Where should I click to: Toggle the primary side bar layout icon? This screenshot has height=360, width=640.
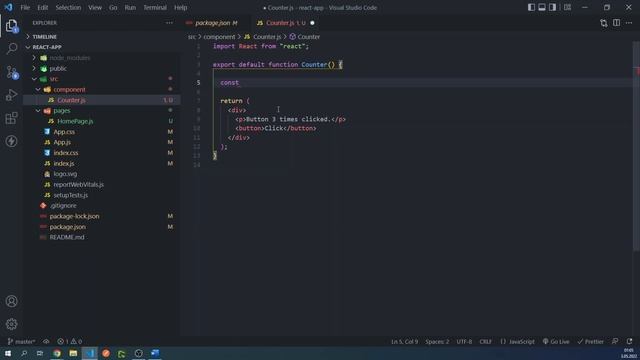(531, 7)
